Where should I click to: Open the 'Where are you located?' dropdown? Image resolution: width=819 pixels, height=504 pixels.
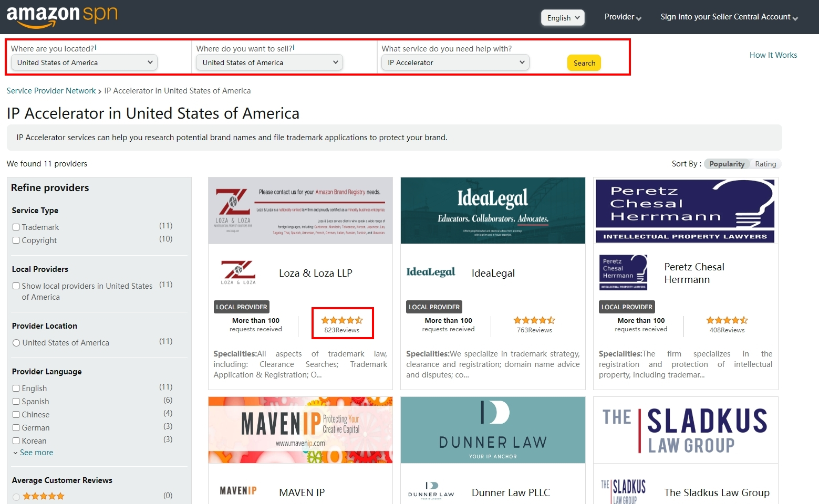84,62
